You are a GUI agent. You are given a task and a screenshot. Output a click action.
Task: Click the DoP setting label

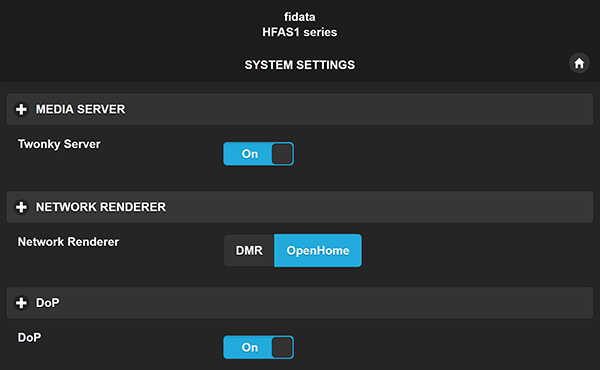[x=29, y=337]
